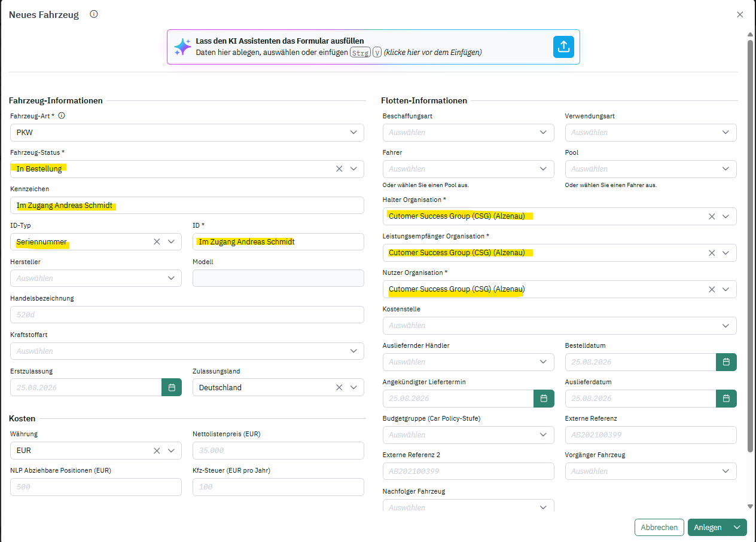
Task: Open the Auslieferdatum calendar picker
Action: click(726, 399)
